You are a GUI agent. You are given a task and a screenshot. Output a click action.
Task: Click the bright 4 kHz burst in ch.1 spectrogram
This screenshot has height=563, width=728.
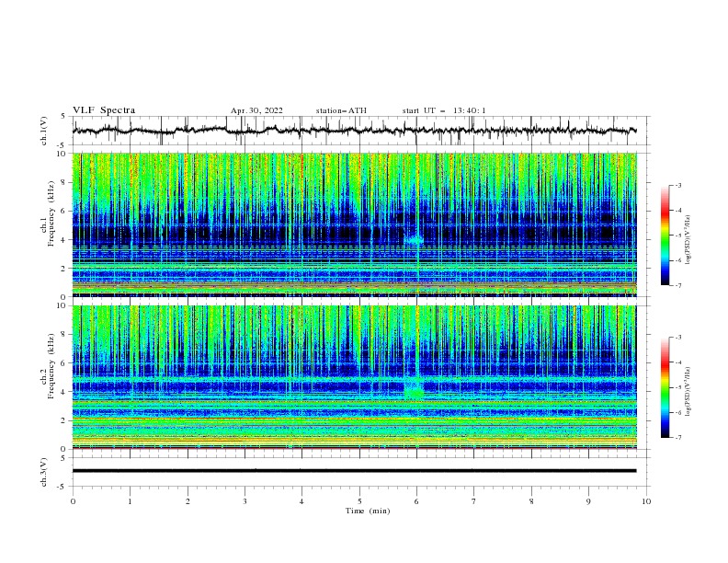tap(414, 240)
